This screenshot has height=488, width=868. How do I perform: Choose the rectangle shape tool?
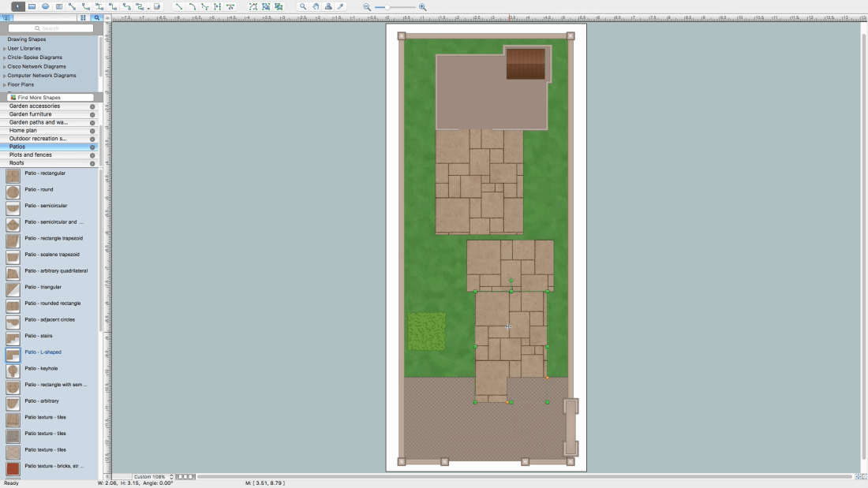pos(32,6)
